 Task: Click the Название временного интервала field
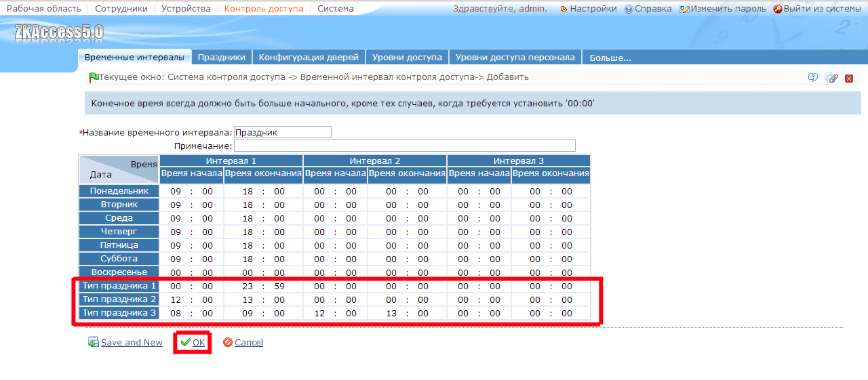point(283,132)
